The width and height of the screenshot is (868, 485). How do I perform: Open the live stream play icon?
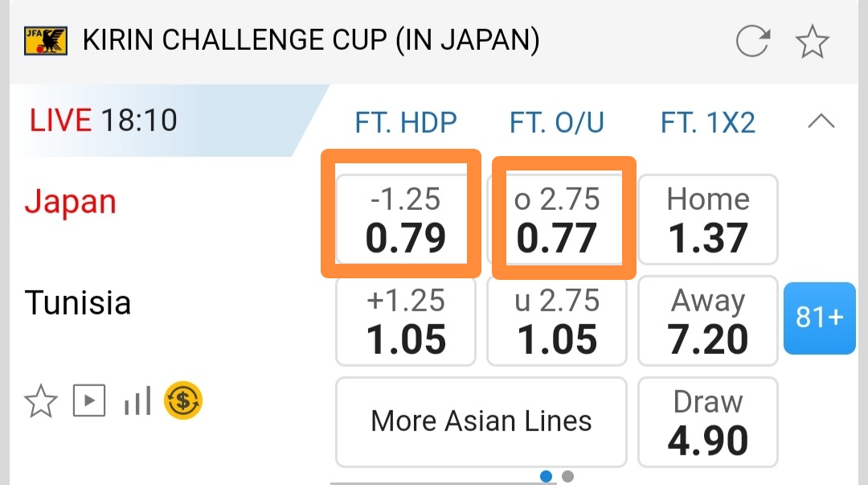click(x=89, y=401)
